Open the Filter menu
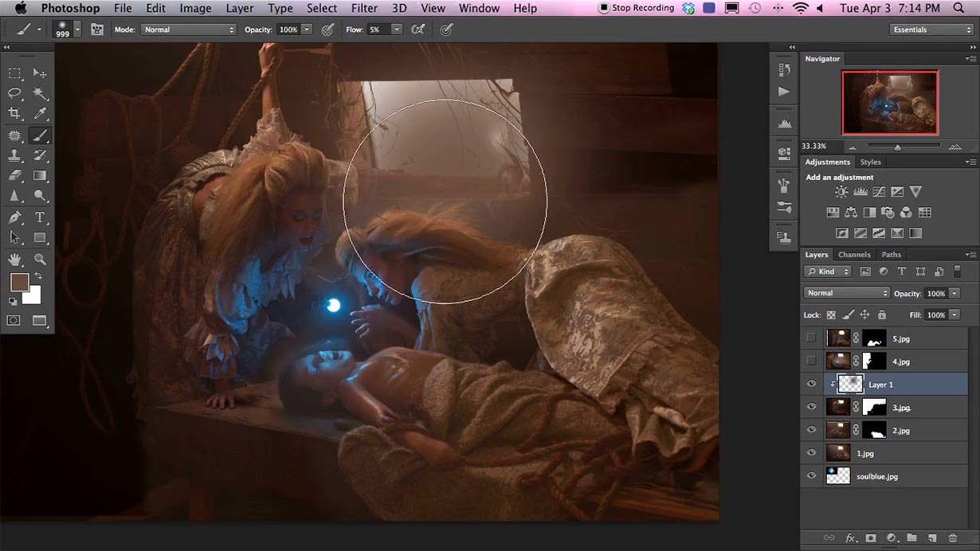980x551 pixels. tap(364, 8)
